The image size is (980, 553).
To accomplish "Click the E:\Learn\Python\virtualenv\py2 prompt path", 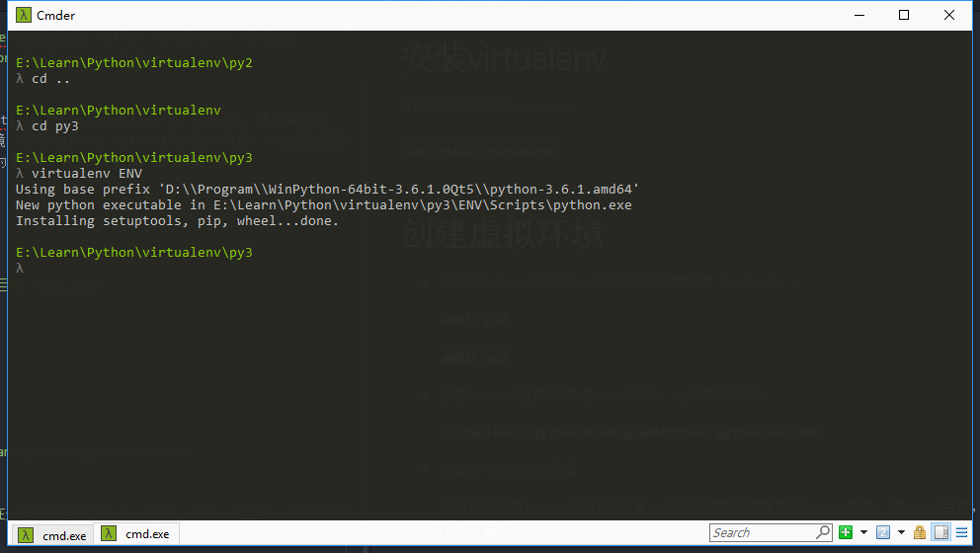I will click(133, 62).
